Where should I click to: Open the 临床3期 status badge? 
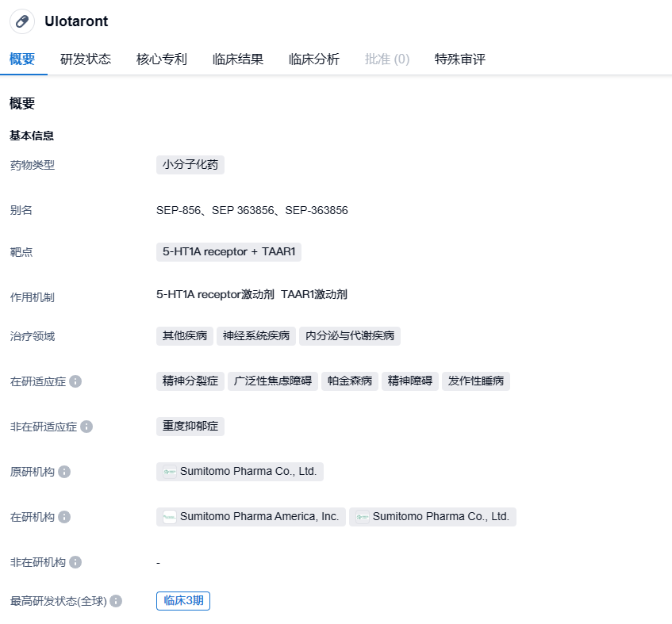(x=183, y=601)
